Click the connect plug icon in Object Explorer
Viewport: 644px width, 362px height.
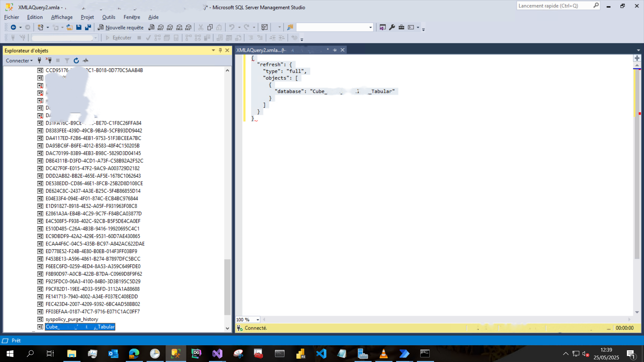[x=39, y=61]
